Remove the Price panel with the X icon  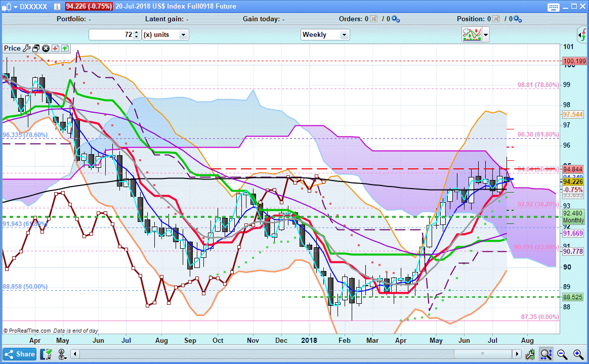pyautogui.click(x=46, y=48)
